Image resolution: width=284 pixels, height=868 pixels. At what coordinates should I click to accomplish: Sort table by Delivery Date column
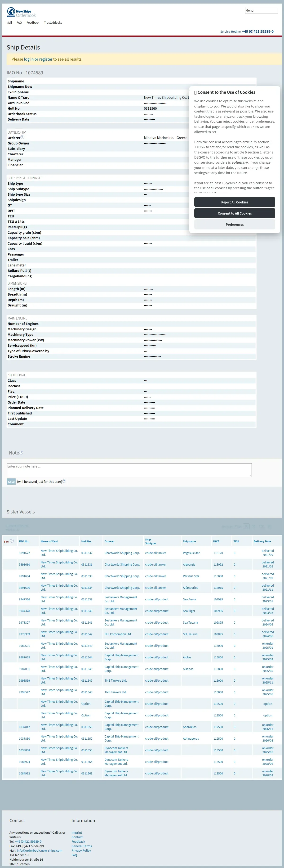pos(262,541)
